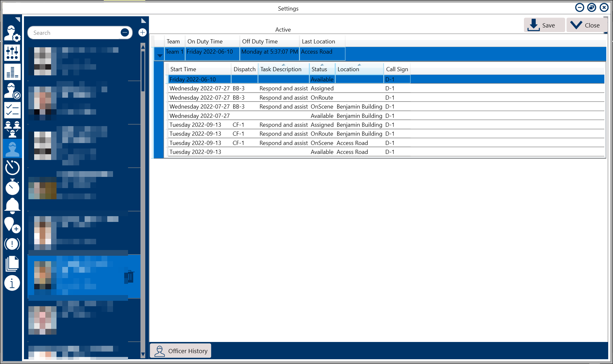Click the add officer plus button

pyautogui.click(x=142, y=33)
